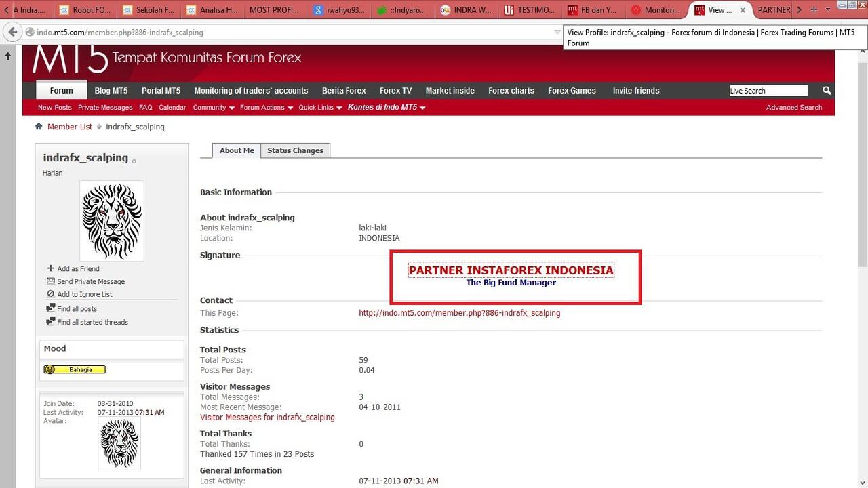The image size is (868, 488).
Task: Open Market inside menu item
Action: [450, 91]
